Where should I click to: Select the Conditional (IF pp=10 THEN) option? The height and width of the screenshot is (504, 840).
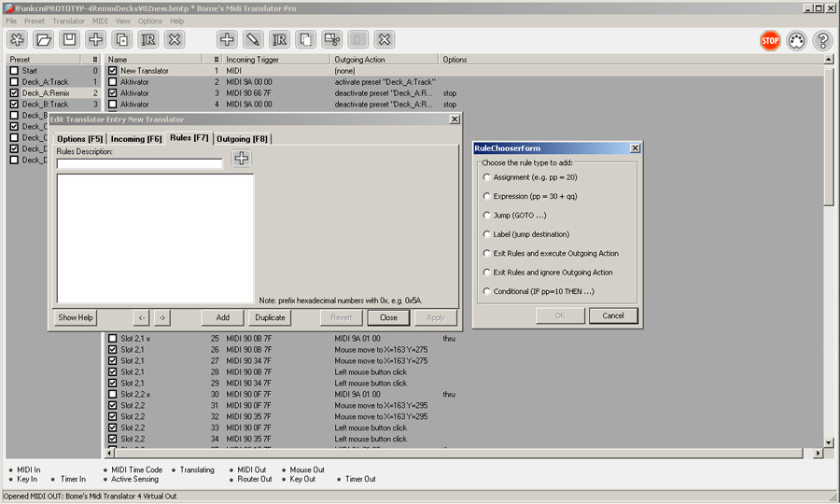[486, 291]
